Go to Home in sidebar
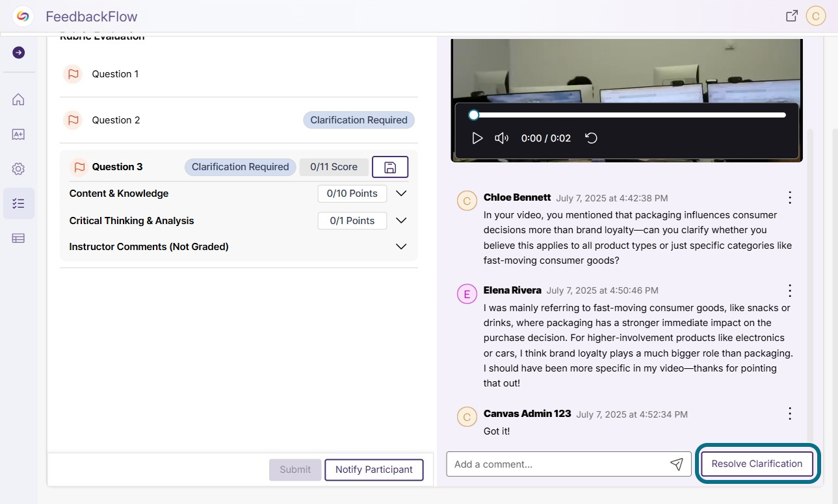Viewport: 838px width, 504px height. [18, 99]
